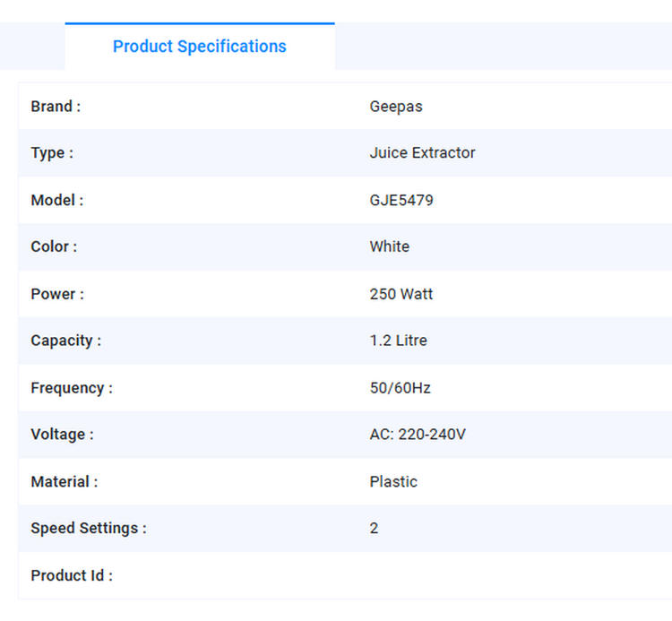Click the Voltage label
Screen dimensions: 672x621
tap(62, 435)
